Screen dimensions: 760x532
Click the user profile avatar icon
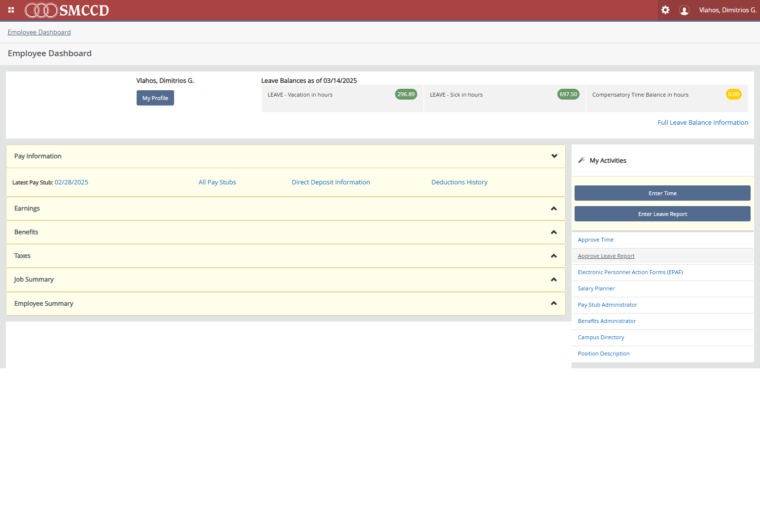684,10
